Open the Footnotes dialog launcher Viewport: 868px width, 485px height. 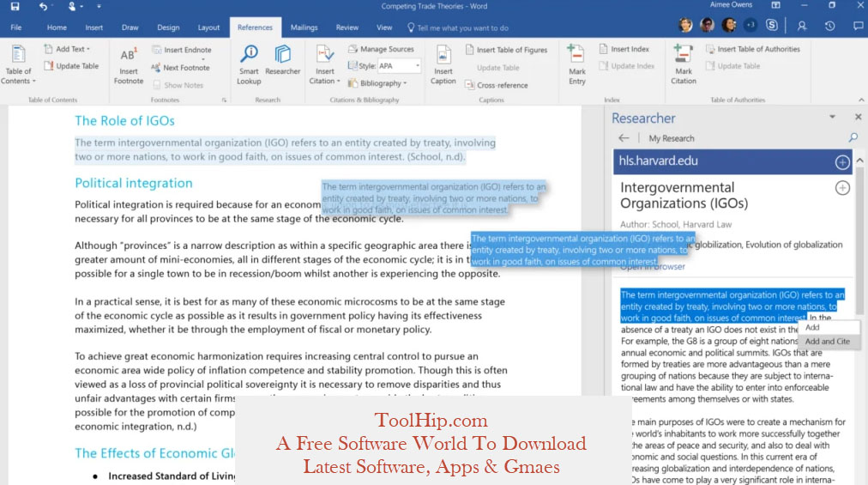(224, 100)
